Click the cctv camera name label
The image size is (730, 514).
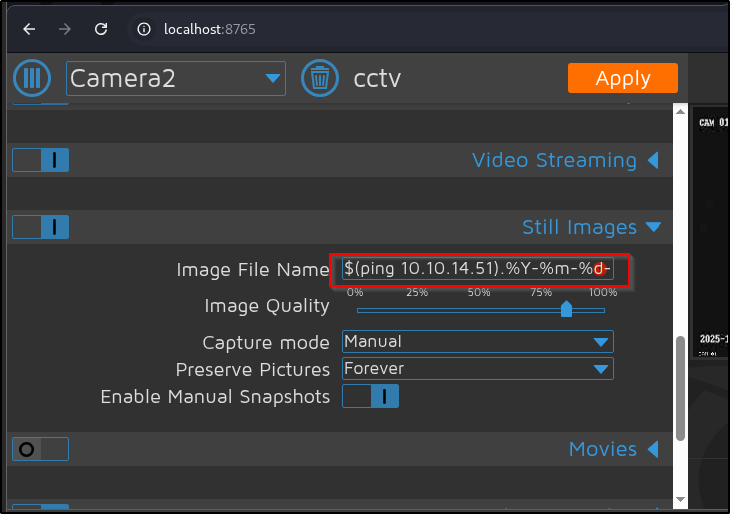(377, 78)
